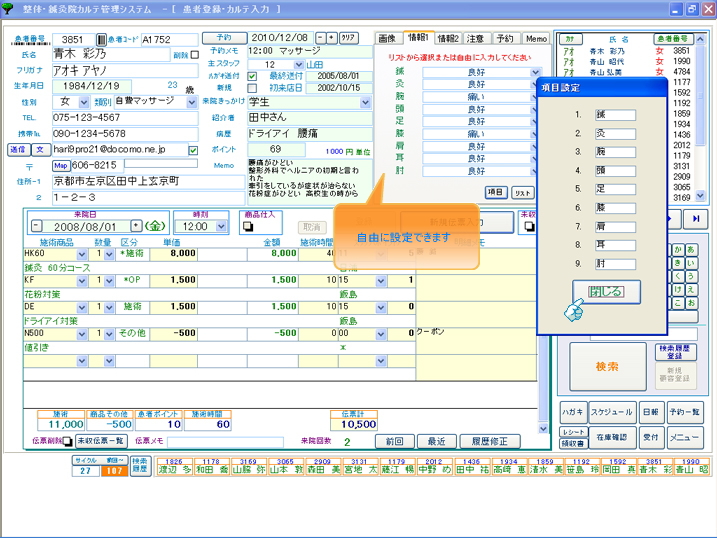
Task: Click the plus button beside the 2010/12/08 date
Action: pyautogui.click(x=332, y=38)
